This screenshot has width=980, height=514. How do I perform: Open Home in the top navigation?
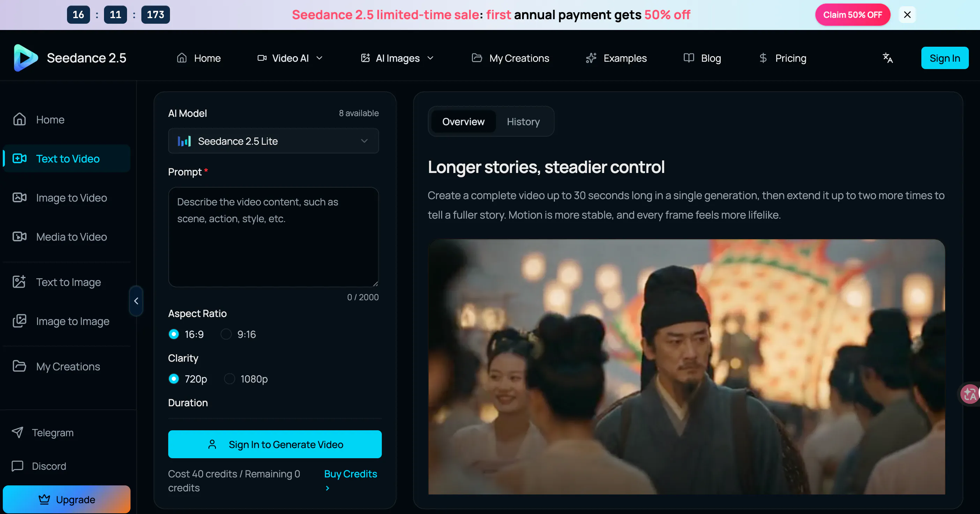pos(199,58)
